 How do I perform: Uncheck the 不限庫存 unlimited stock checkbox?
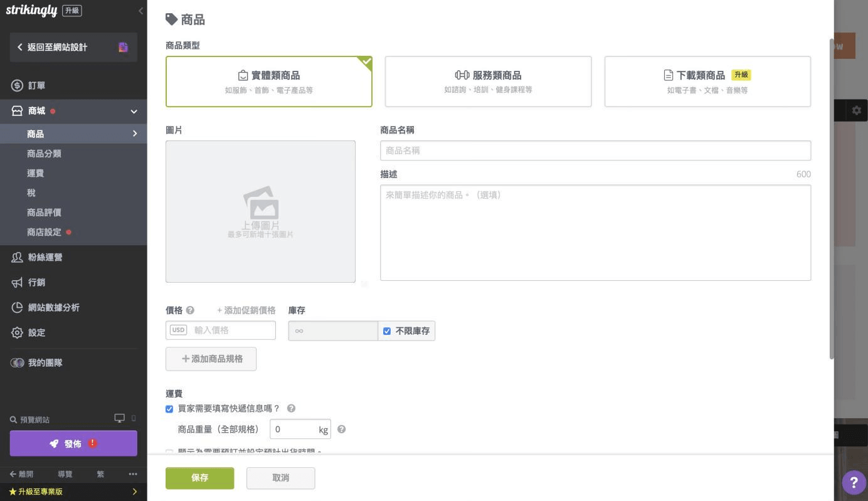tap(387, 331)
